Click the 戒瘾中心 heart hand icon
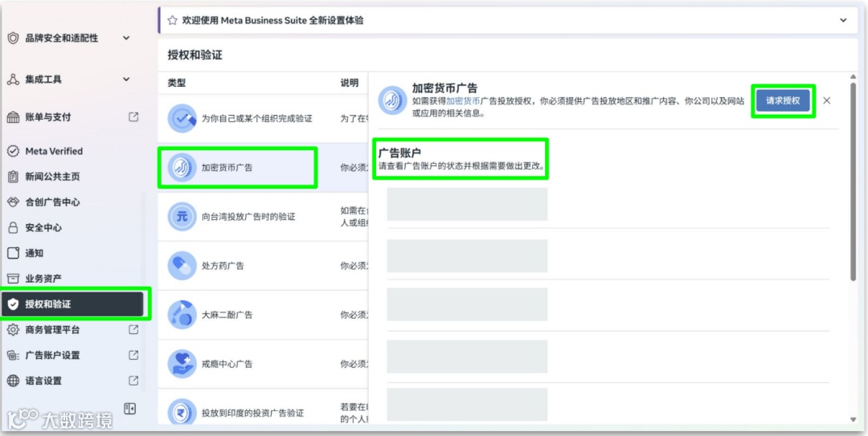This screenshot has width=868, height=436. tap(182, 364)
